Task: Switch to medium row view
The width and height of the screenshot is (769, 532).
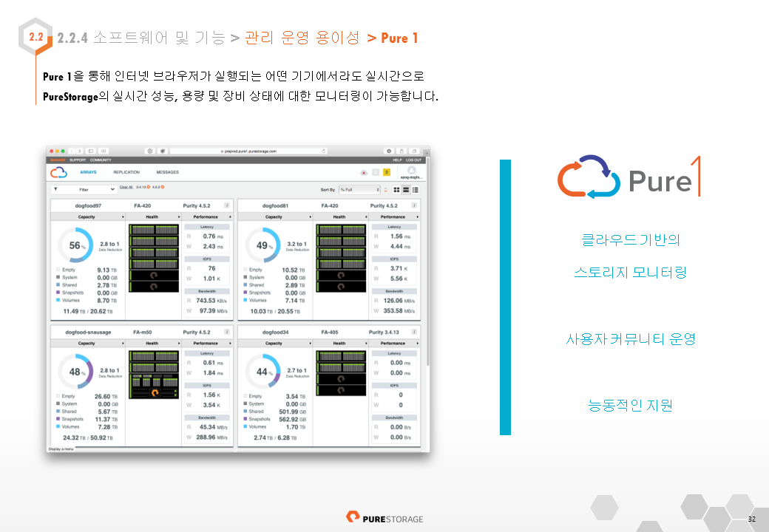Action: [406, 190]
